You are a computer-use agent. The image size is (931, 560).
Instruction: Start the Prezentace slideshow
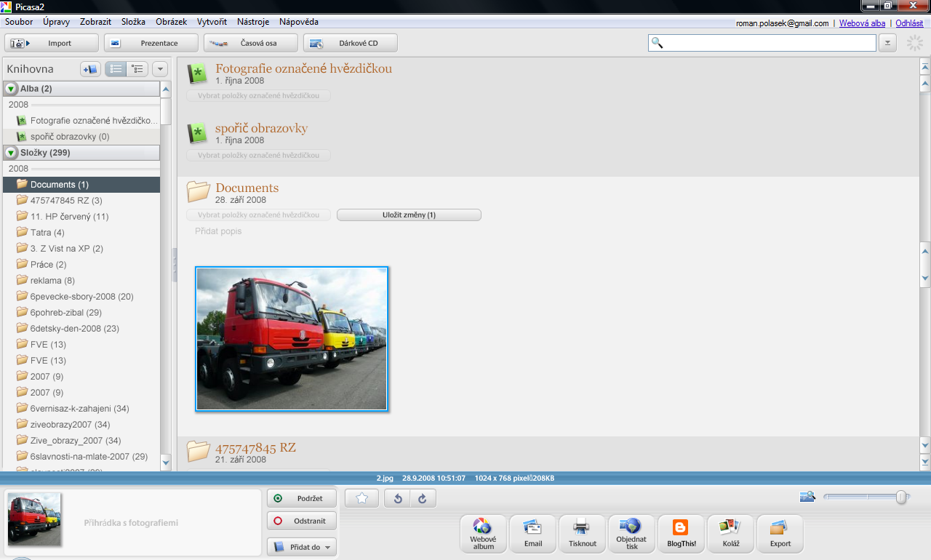click(x=151, y=43)
